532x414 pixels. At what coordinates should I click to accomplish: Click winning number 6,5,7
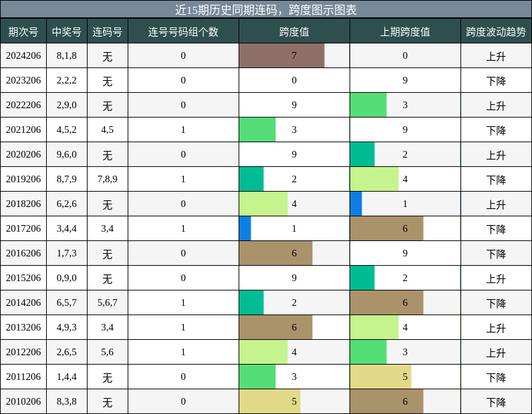[67, 302]
